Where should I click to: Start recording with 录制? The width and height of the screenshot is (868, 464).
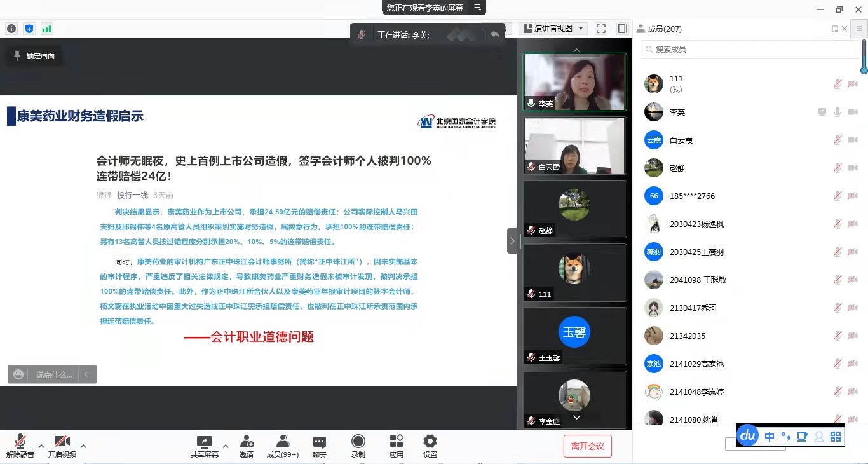[x=358, y=446]
